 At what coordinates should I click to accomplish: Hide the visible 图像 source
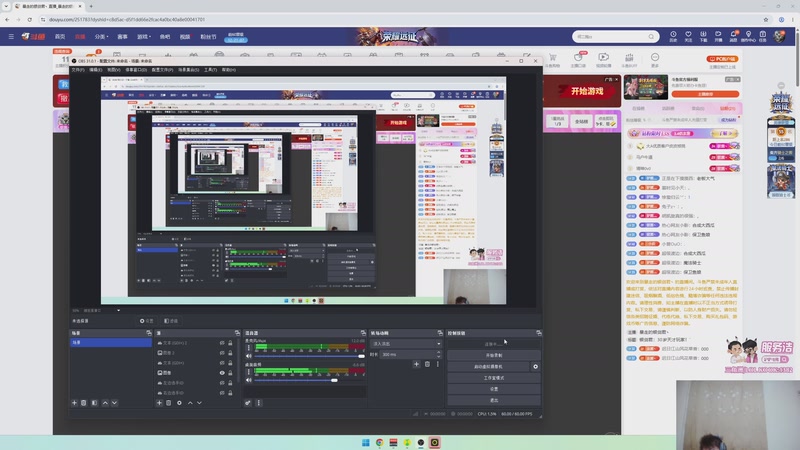tap(222, 373)
